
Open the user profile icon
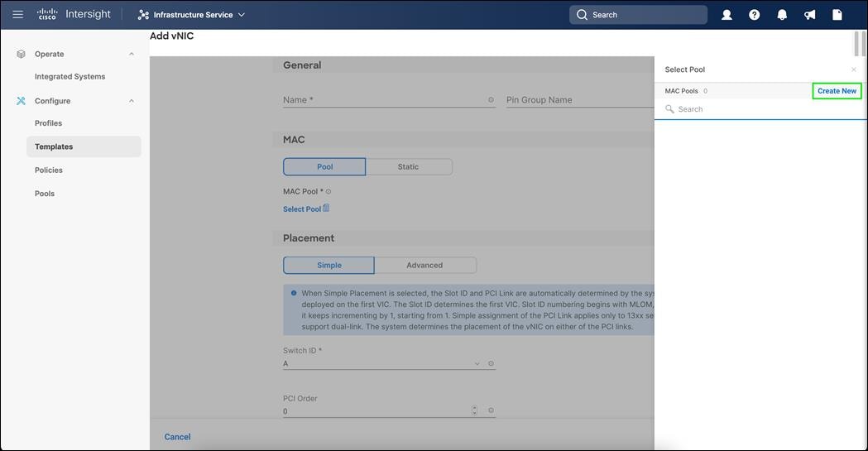727,15
